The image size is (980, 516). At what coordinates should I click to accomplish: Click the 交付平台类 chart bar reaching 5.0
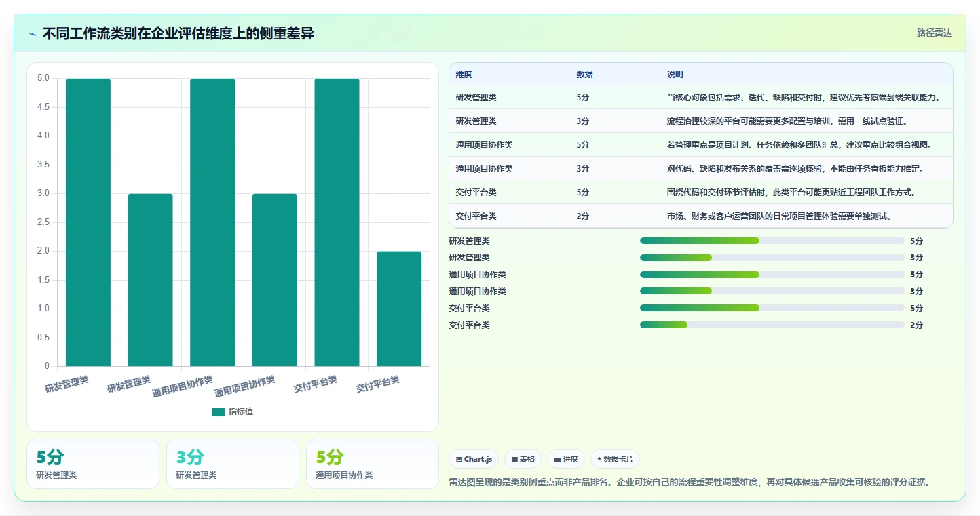point(337,222)
